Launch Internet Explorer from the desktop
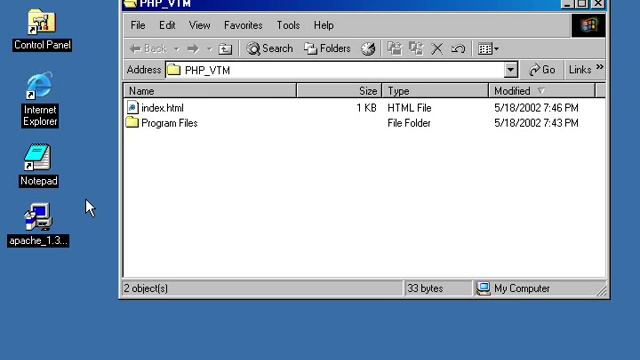This screenshot has height=360, width=640. [40, 99]
